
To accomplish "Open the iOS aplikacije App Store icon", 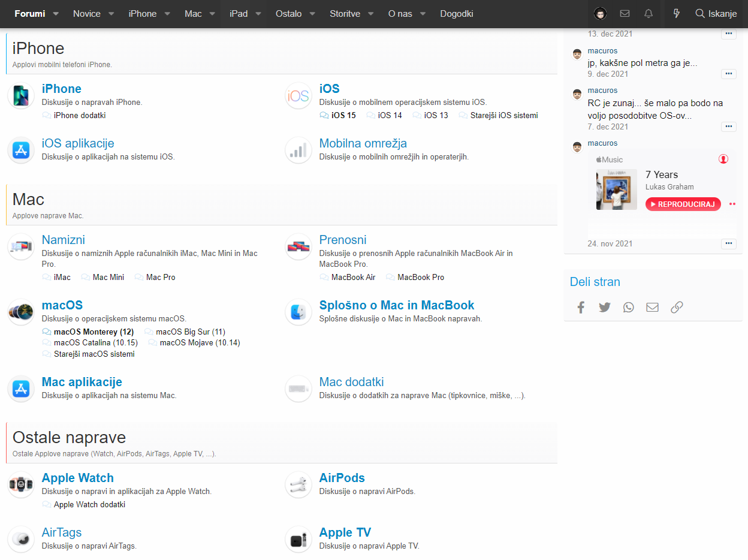I will point(21,150).
